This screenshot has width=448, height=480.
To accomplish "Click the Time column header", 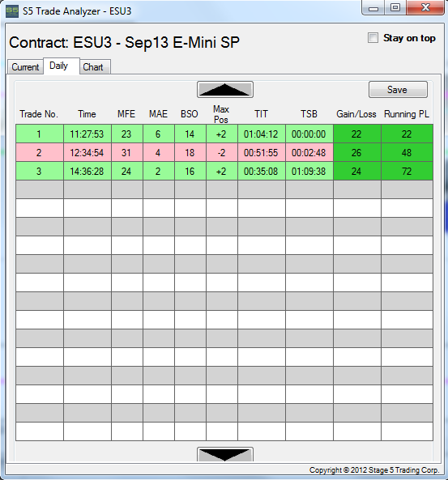I will pos(87,114).
